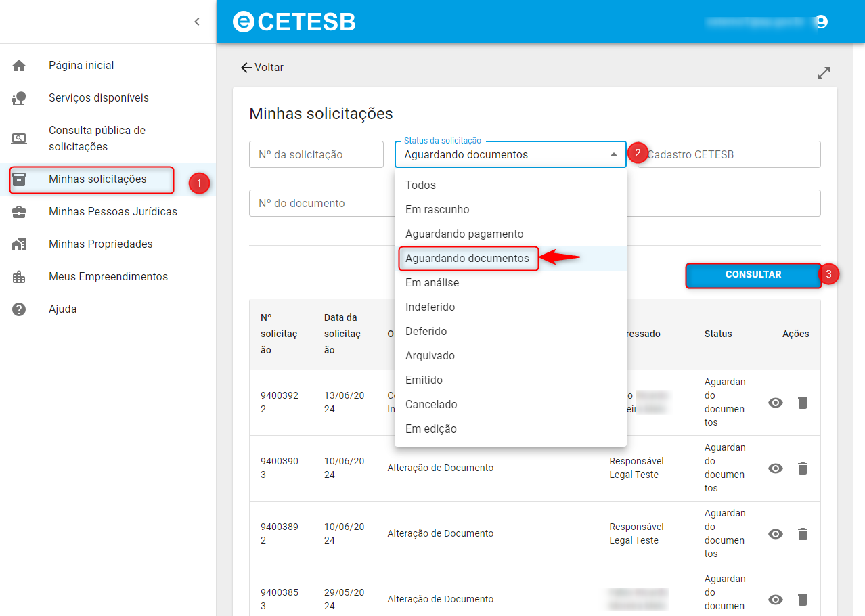Click the Voltar back link
The width and height of the screenshot is (865, 616).
(x=262, y=68)
